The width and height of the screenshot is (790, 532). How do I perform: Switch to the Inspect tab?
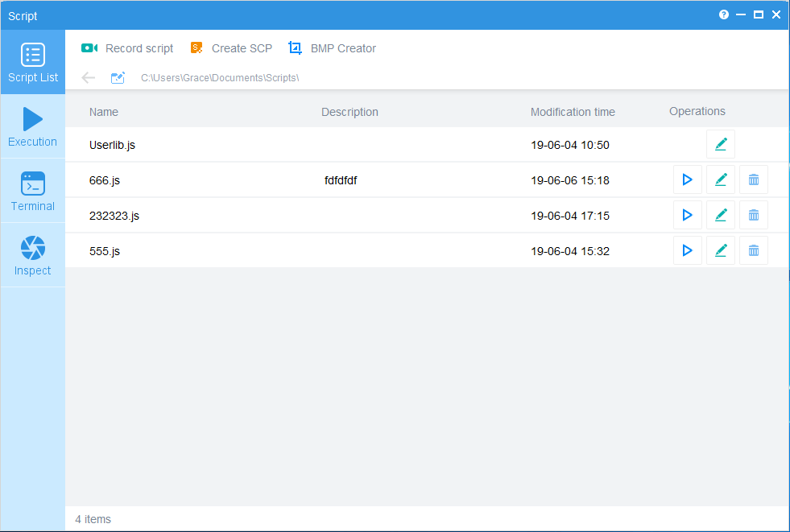pos(33,256)
